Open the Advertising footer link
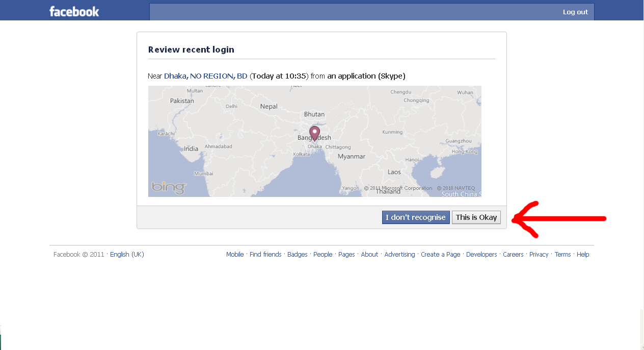 (400, 254)
